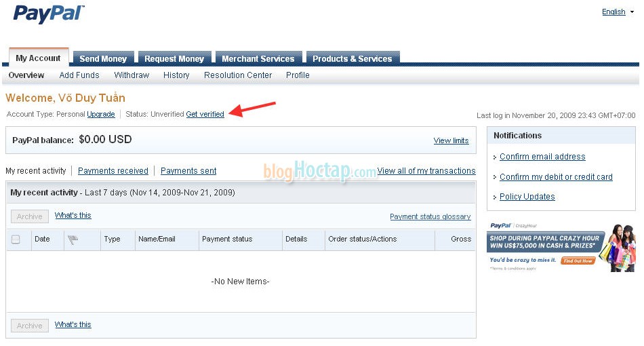Open the Profile submenu

tap(298, 75)
